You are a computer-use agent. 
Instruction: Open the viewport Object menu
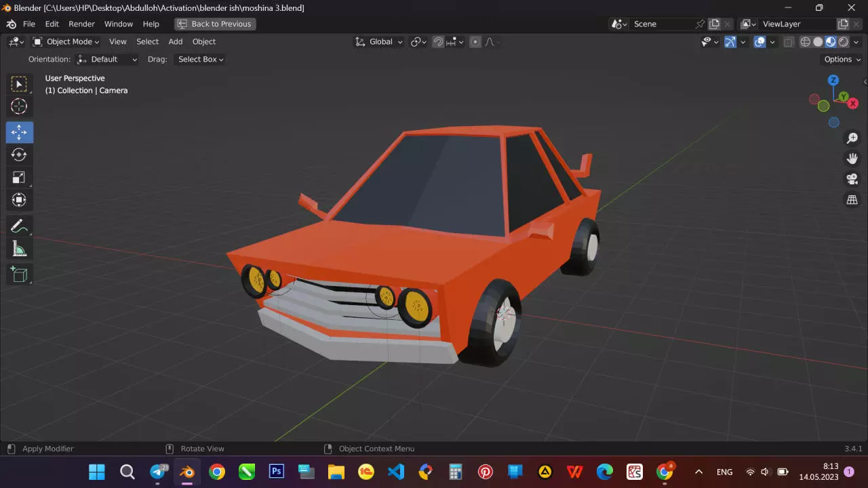pos(204,41)
